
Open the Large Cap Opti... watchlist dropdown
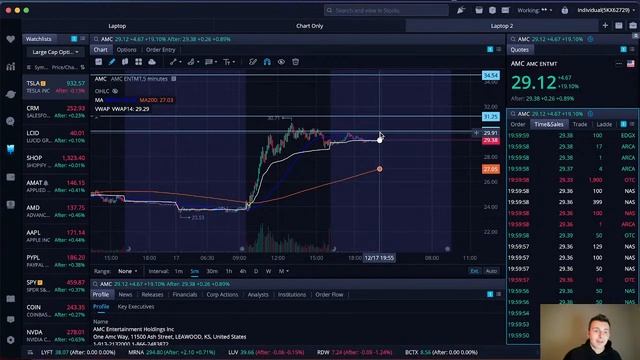(x=55, y=52)
